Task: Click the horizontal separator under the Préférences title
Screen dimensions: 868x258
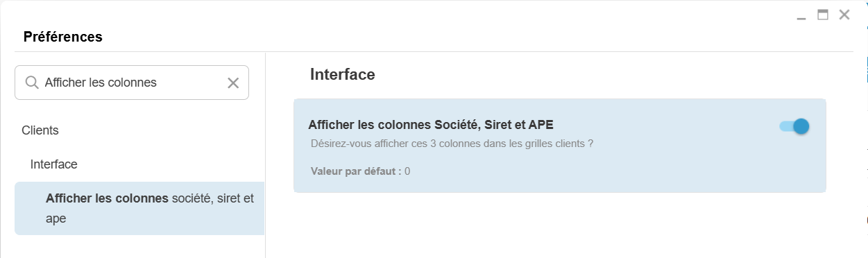Action: 434,51
